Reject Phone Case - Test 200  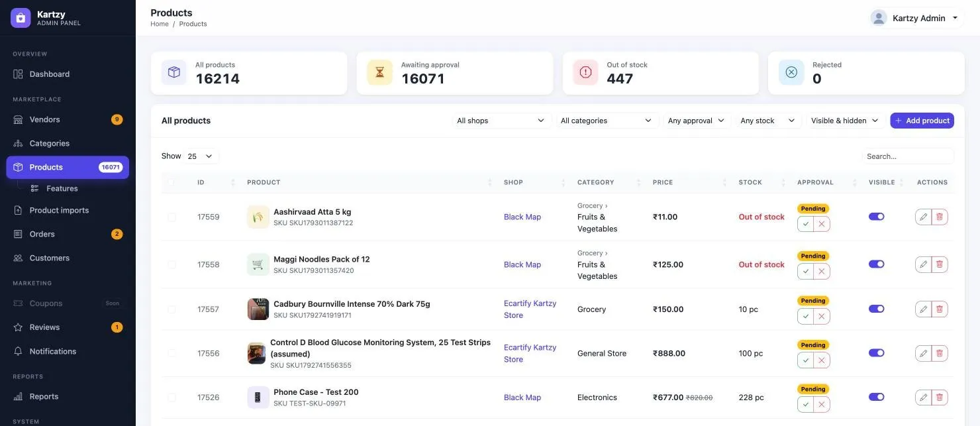[822, 404]
